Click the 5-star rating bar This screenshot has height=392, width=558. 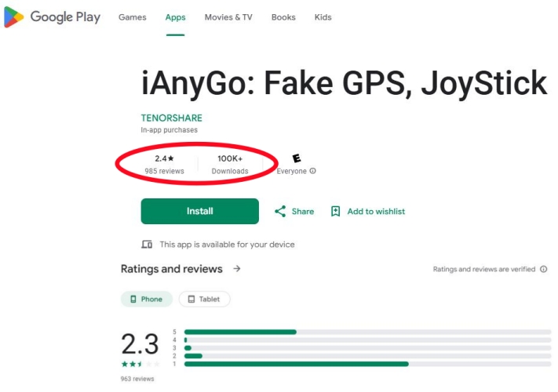click(x=367, y=332)
